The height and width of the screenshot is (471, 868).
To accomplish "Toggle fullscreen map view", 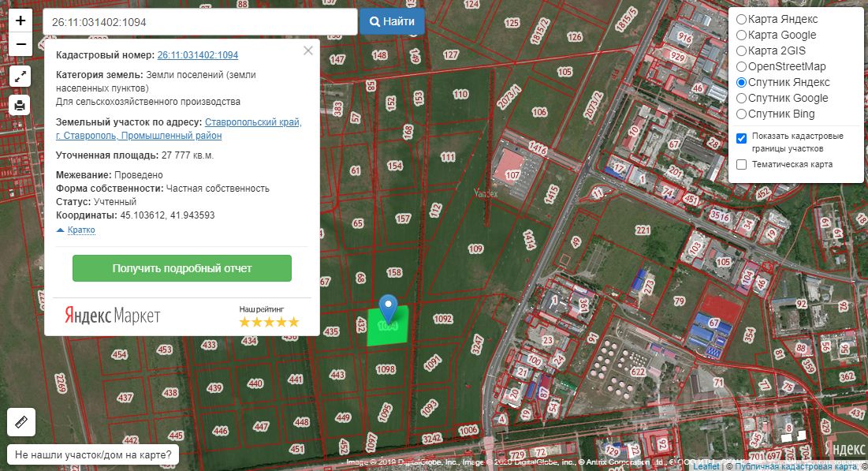I will (x=20, y=77).
